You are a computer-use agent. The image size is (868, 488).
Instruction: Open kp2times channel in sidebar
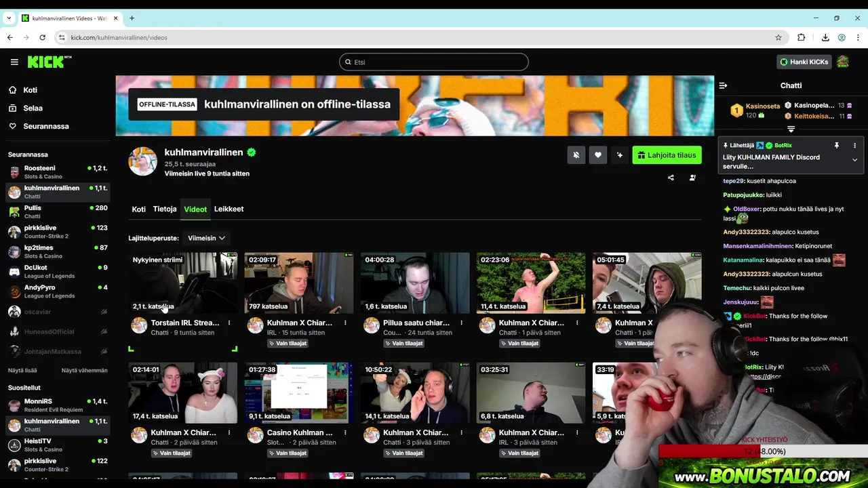[57, 252]
